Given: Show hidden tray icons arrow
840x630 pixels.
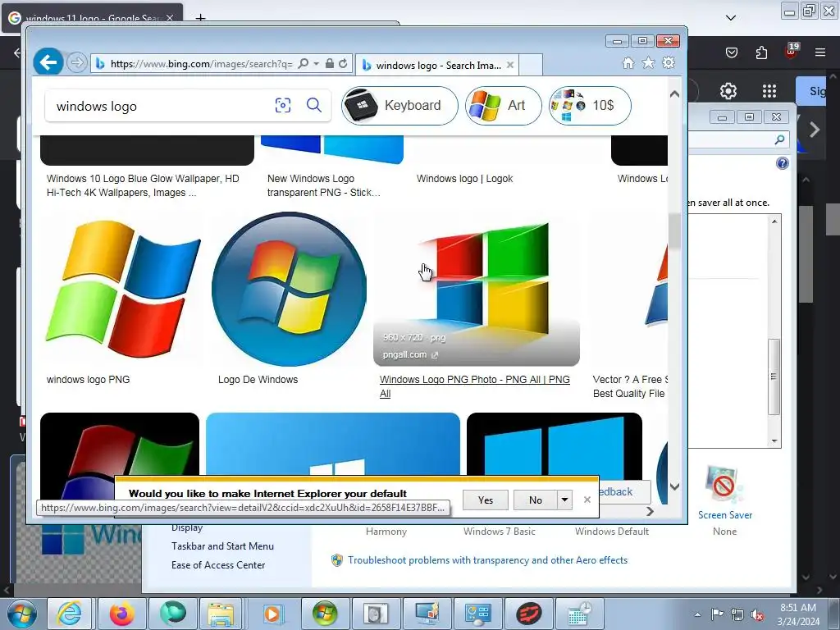Looking at the screenshot, I should click(697, 614).
